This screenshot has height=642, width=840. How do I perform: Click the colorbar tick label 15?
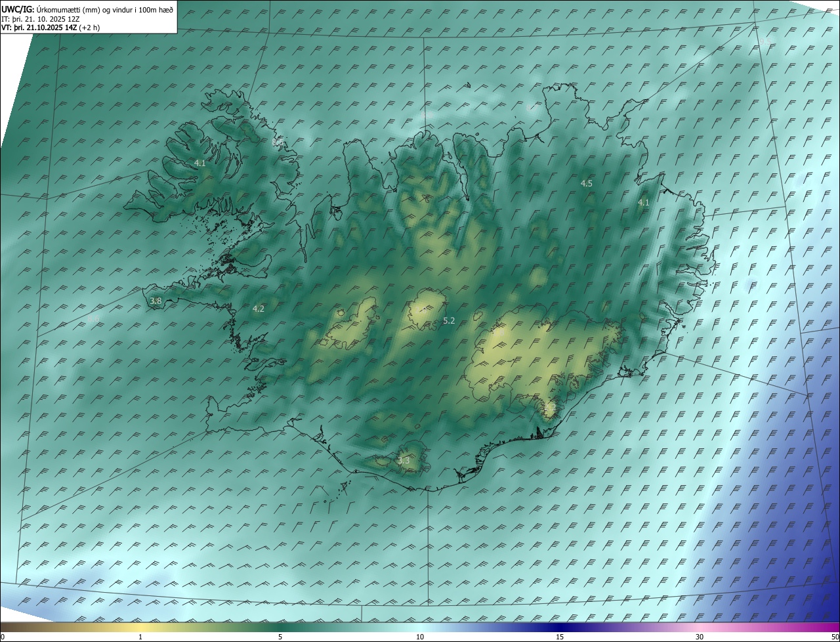click(560, 637)
